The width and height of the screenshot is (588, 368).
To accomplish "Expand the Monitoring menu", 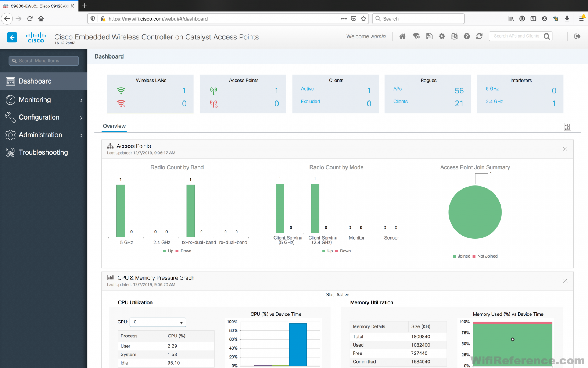I will [x=35, y=99].
